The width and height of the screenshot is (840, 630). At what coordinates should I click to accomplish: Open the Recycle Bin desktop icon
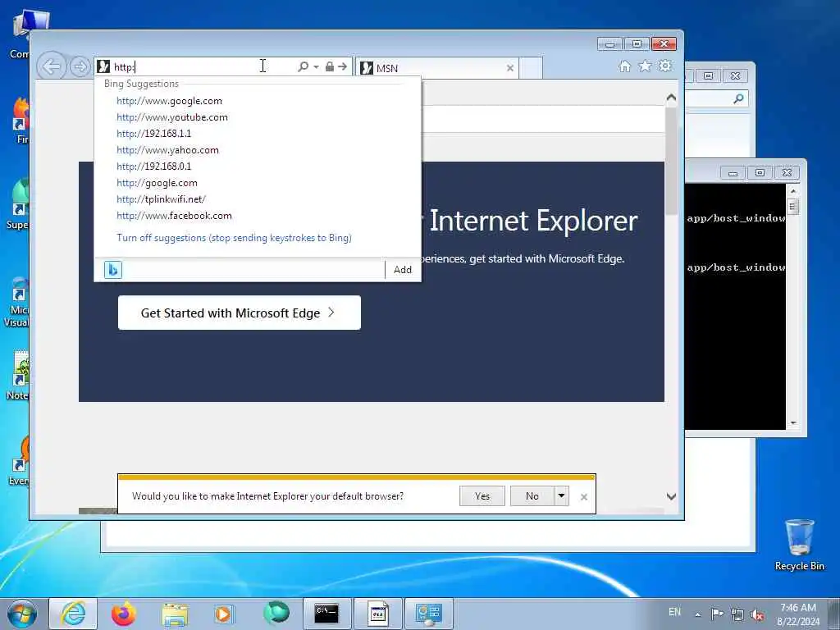(x=799, y=545)
